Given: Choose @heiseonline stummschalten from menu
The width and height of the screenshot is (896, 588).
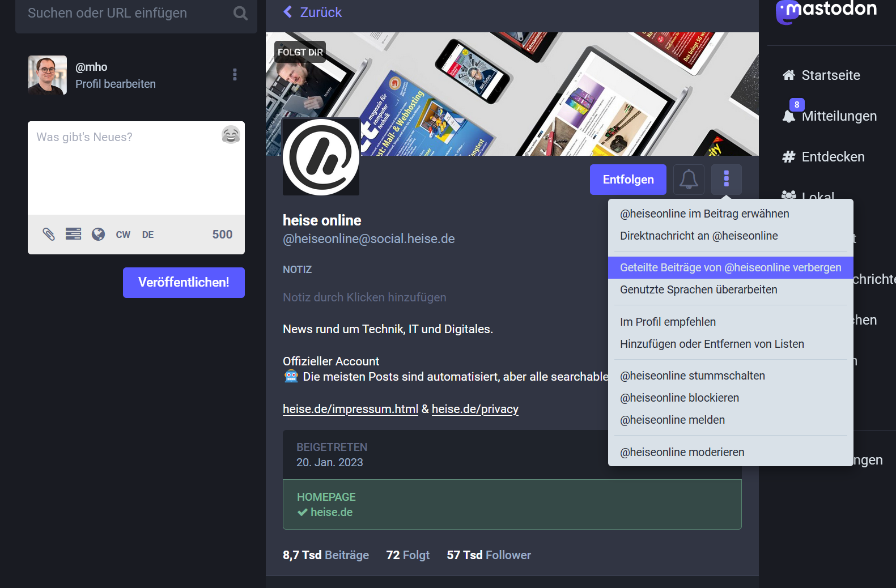Looking at the screenshot, I should 692,376.
